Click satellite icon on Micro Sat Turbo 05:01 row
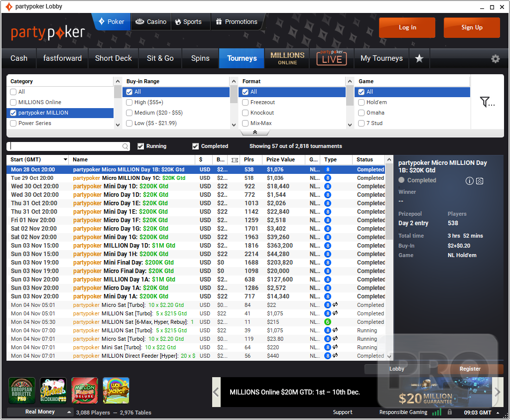The height and width of the screenshot is (420, 510). (335, 304)
